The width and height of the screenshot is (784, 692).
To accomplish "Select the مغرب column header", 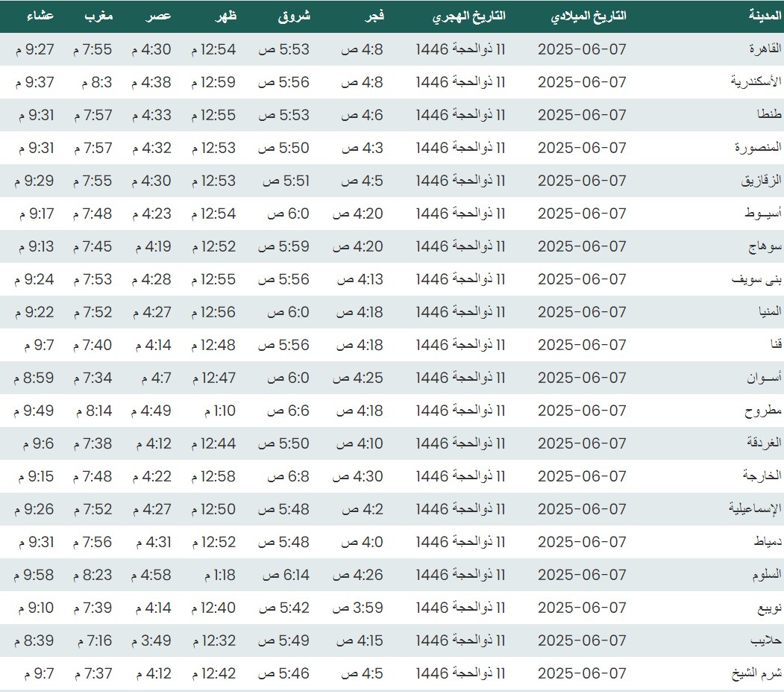I will point(98,16).
